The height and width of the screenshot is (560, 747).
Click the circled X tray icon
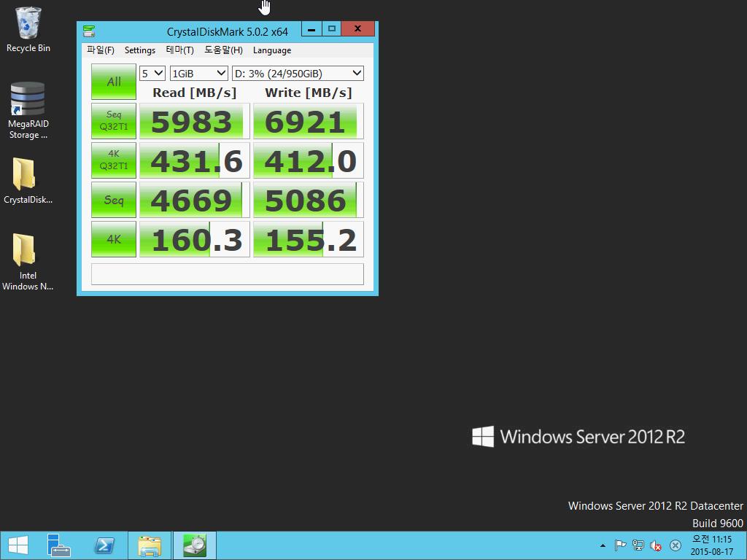pyautogui.click(x=675, y=545)
